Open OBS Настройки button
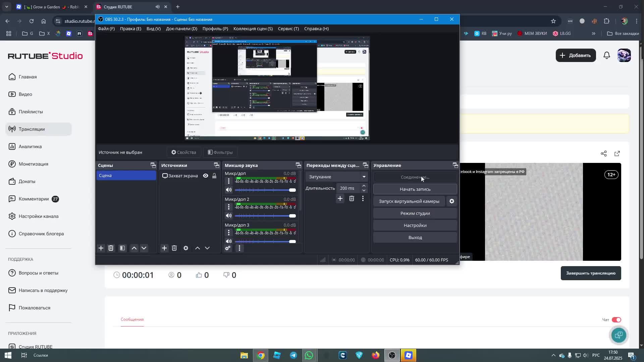The height and width of the screenshot is (362, 644). 415,225
